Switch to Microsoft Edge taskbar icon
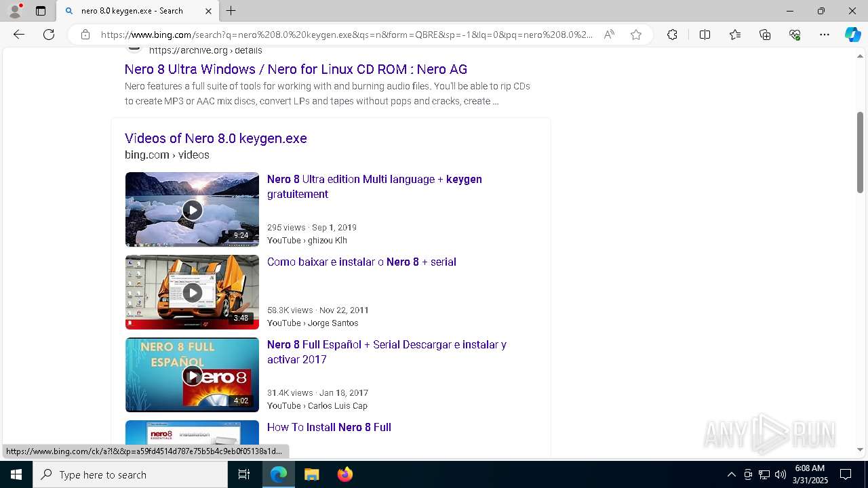The width and height of the screenshot is (868, 488). point(279,474)
